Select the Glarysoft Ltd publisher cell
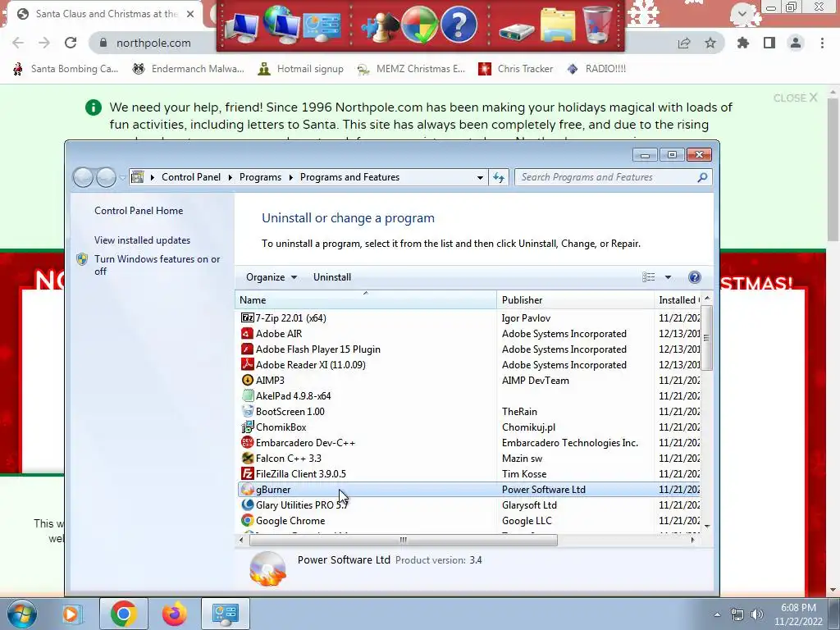The height and width of the screenshot is (630, 840). (529, 504)
